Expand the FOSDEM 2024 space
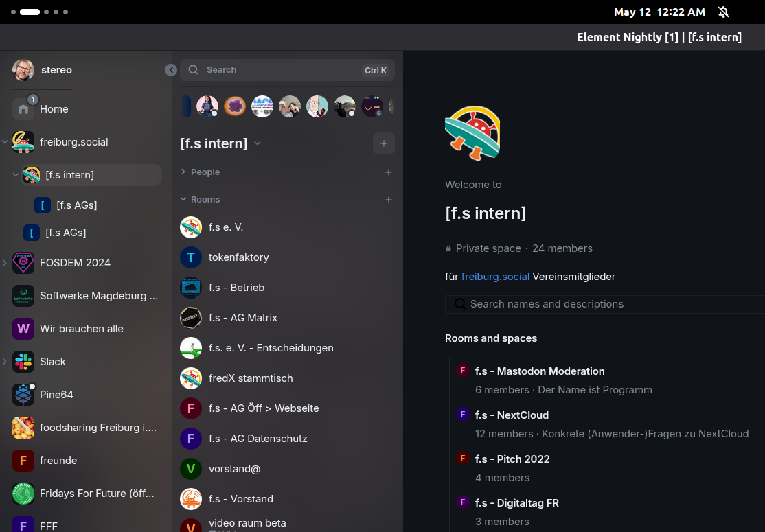The image size is (765, 532). 5,263
